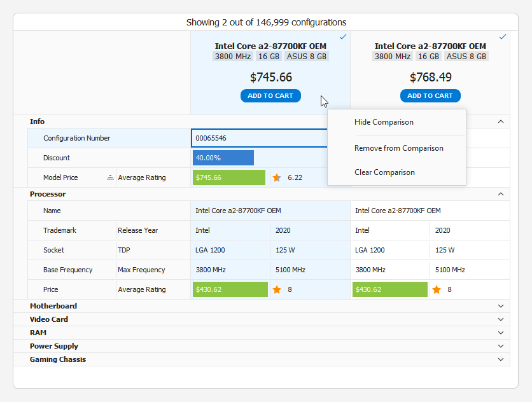Expand the Video Card section
This screenshot has width=532, height=402.
tap(500, 319)
